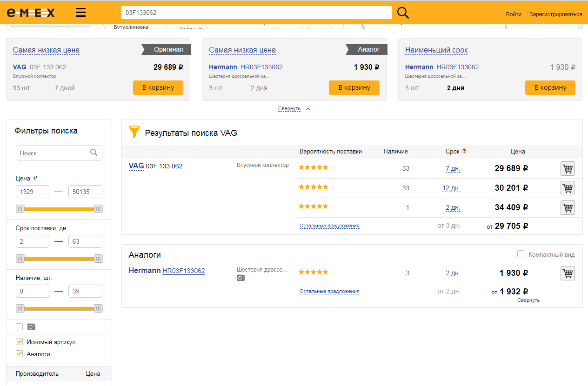Click the Впускной коллектор description in results
This screenshot has width=588, height=386.
coord(263,165)
